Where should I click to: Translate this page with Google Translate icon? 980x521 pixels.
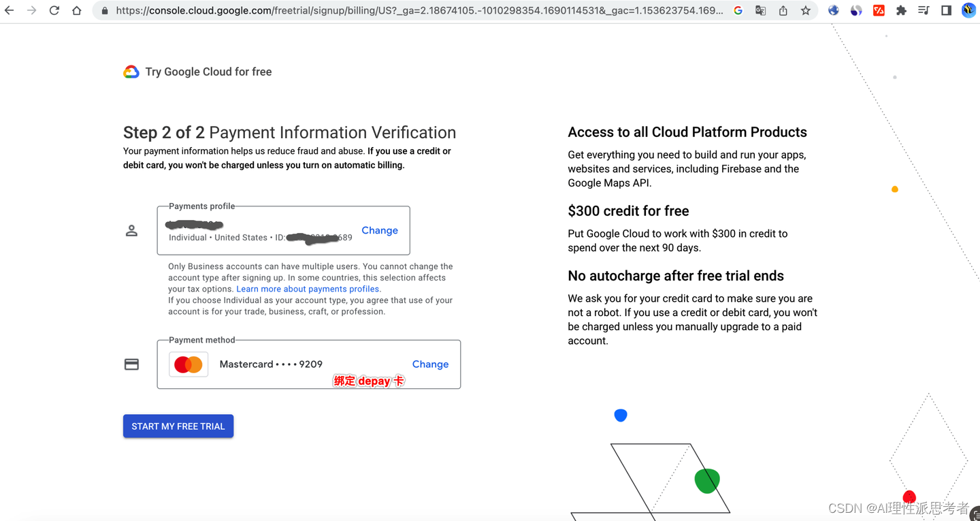[x=761, y=11]
